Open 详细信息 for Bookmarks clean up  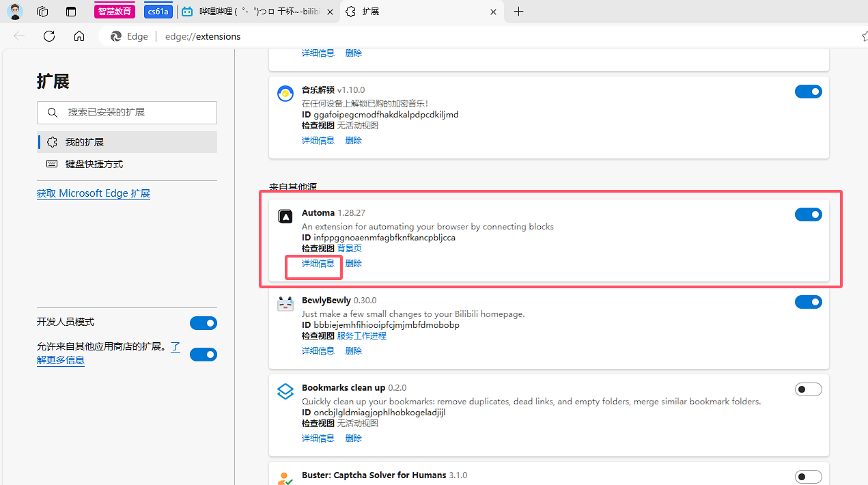318,439
